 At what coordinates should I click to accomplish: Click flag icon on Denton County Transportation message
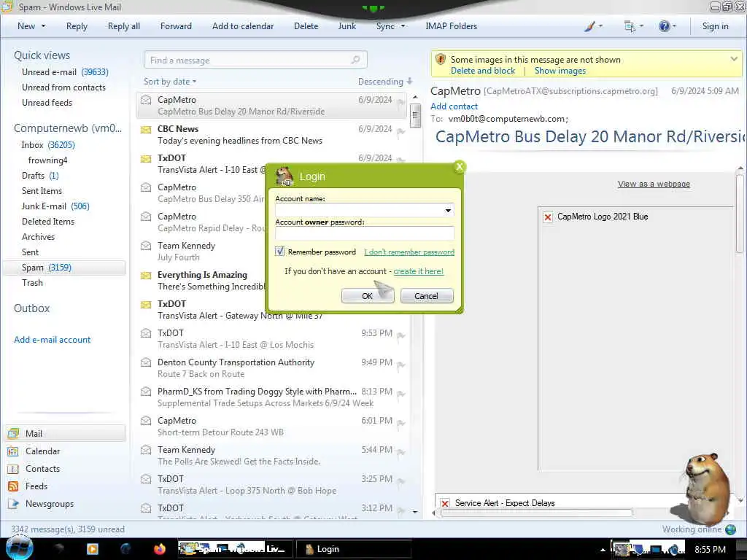(x=400, y=365)
